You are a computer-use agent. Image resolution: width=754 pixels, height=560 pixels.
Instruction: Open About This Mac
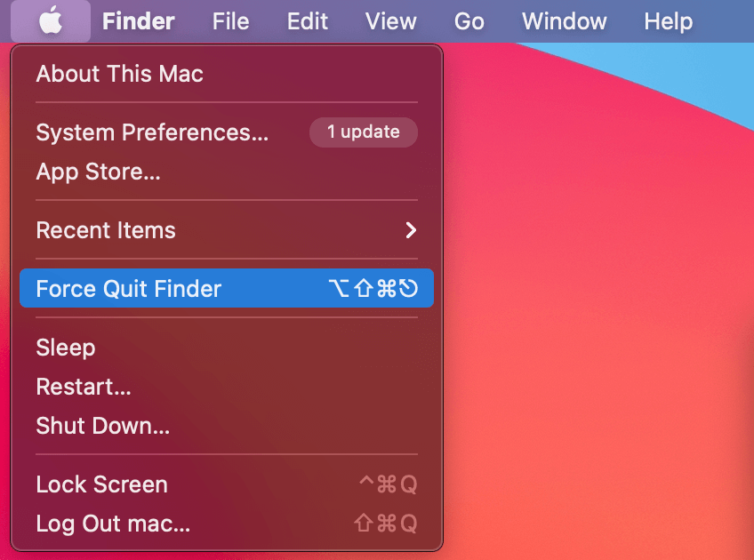point(119,74)
